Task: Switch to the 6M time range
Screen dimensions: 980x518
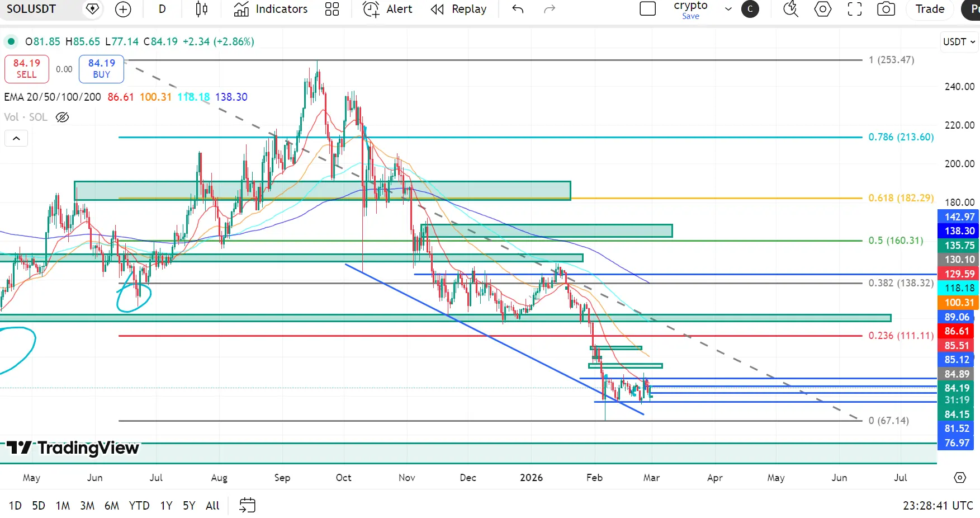Action: (x=112, y=506)
